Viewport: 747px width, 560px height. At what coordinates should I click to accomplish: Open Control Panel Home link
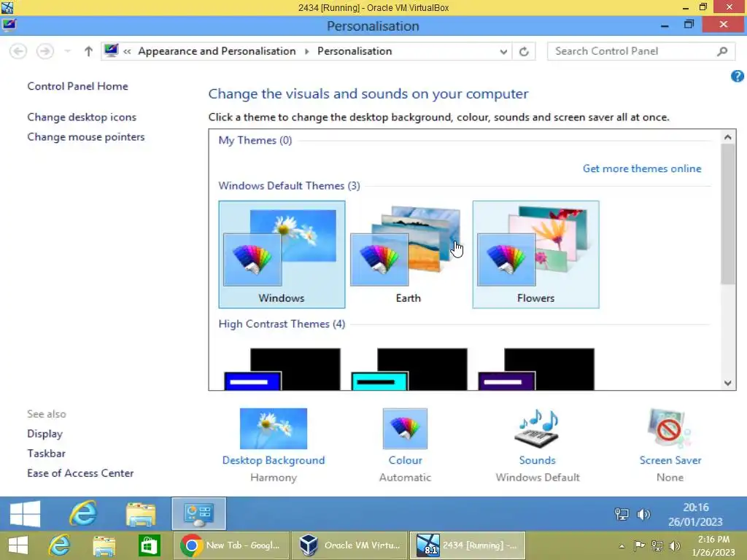coord(77,86)
